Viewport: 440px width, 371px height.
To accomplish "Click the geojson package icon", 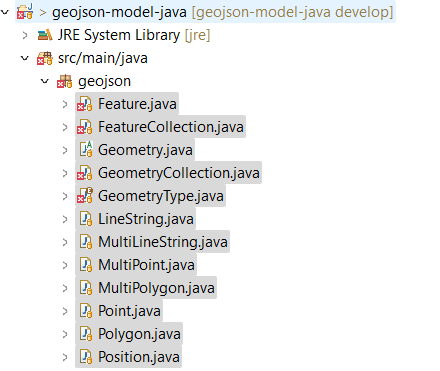I will click(65, 81).
